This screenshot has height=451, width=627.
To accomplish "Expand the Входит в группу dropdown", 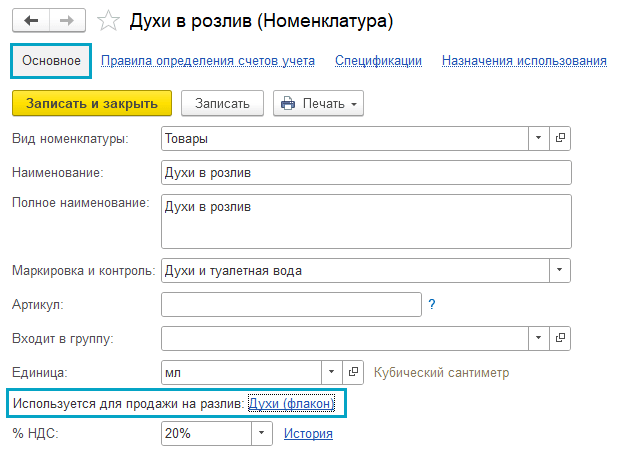I will click(538, 338).
